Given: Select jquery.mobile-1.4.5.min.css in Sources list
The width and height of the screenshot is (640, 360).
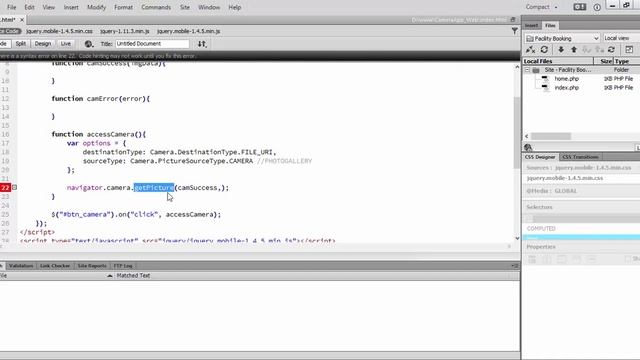Looking at the screenshot, I should click(x=565, y=178).
